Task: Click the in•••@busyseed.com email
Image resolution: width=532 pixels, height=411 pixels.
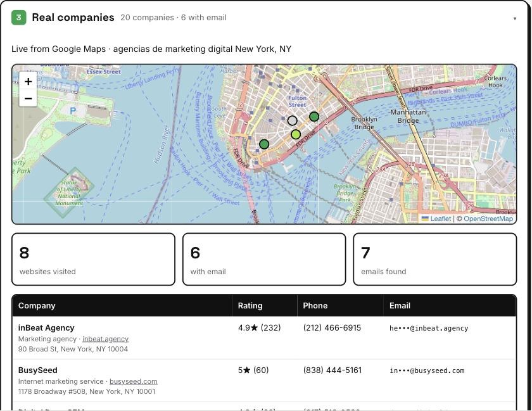Action: click(x=427, y=370)
